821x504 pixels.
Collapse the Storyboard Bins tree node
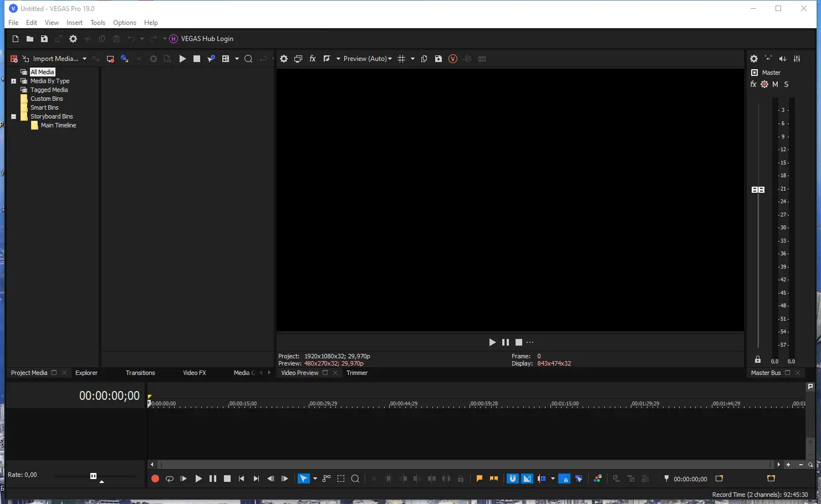pyautogui.click(x=13, y=116)
